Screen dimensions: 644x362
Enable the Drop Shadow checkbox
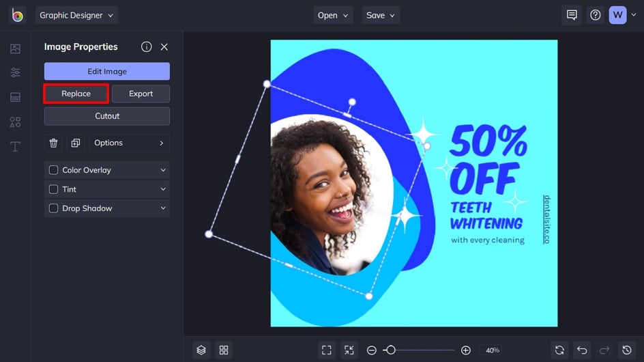[x=53, y=208]
